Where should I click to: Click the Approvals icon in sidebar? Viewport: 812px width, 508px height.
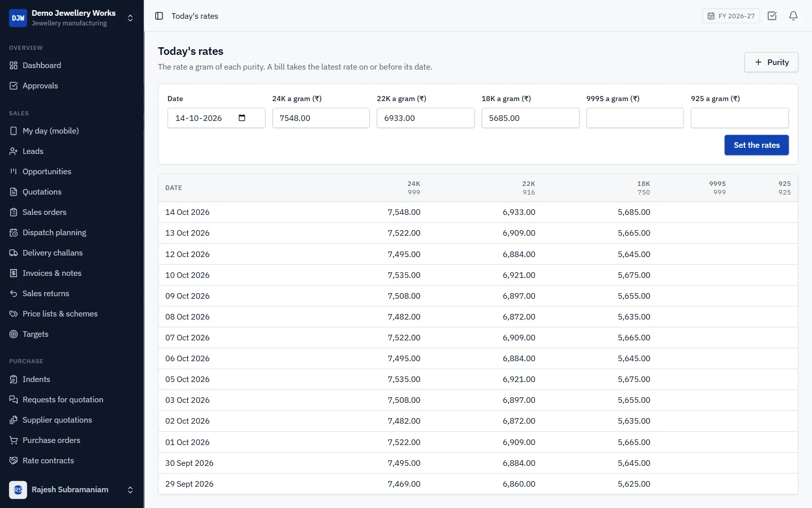pos(14,86)
